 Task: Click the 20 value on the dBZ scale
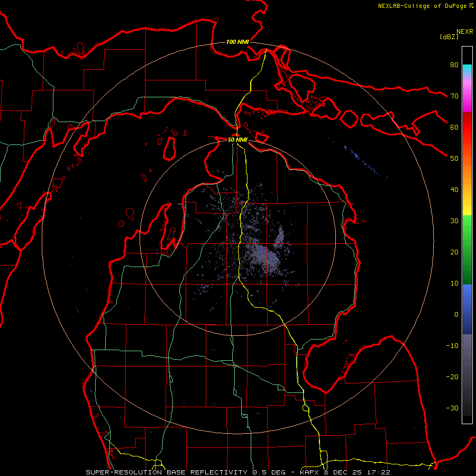[454, 252]
